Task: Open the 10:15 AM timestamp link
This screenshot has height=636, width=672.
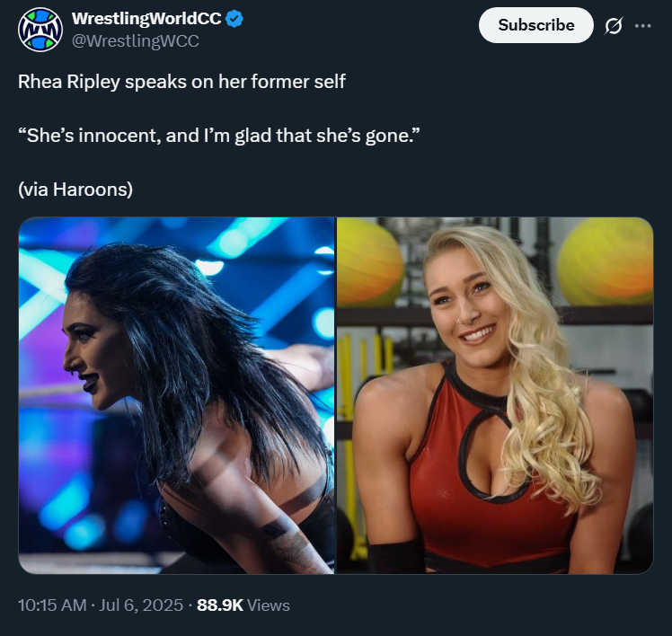Action: [x=52, y=605]
